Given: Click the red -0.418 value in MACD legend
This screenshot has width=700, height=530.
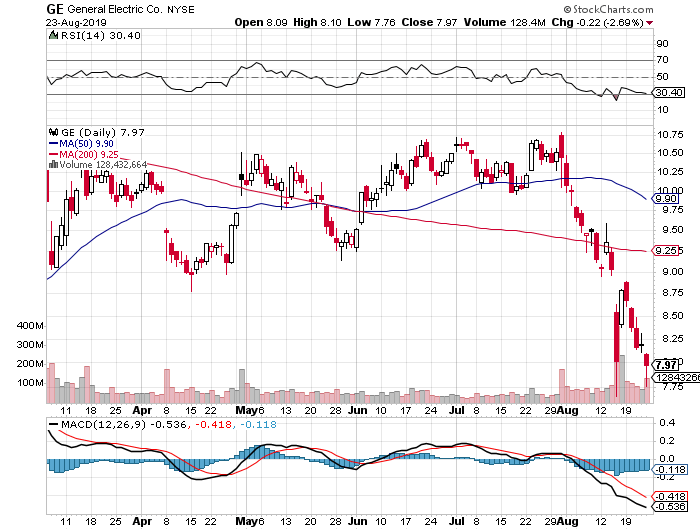Looking at the screenshot, I should (x=213, y=424).
